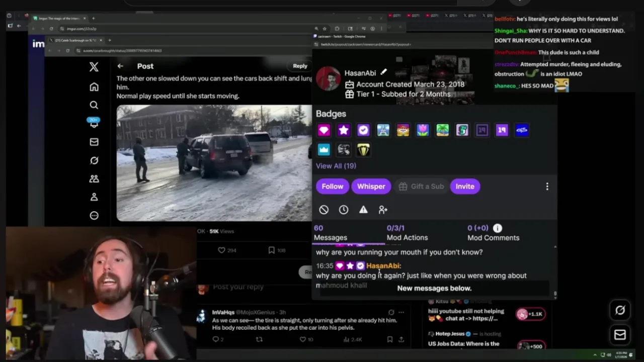This screenshot has height=362, width=644.
Task: Click the Reply button on the X post
Action: [300, 66]
